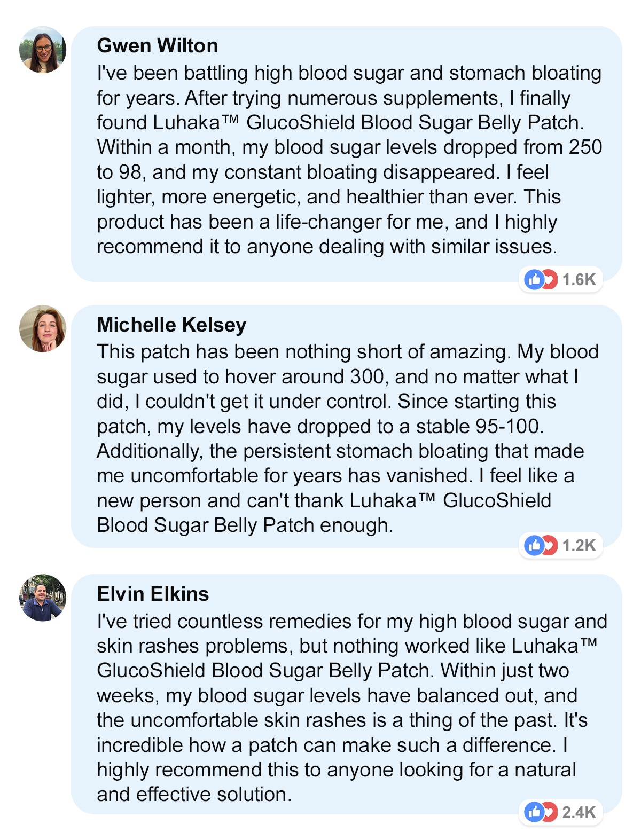The image size is (641, 840).
Task: Click the thumbs-up icon on Elvin Elkins' comment
Action: coord(534,812)
